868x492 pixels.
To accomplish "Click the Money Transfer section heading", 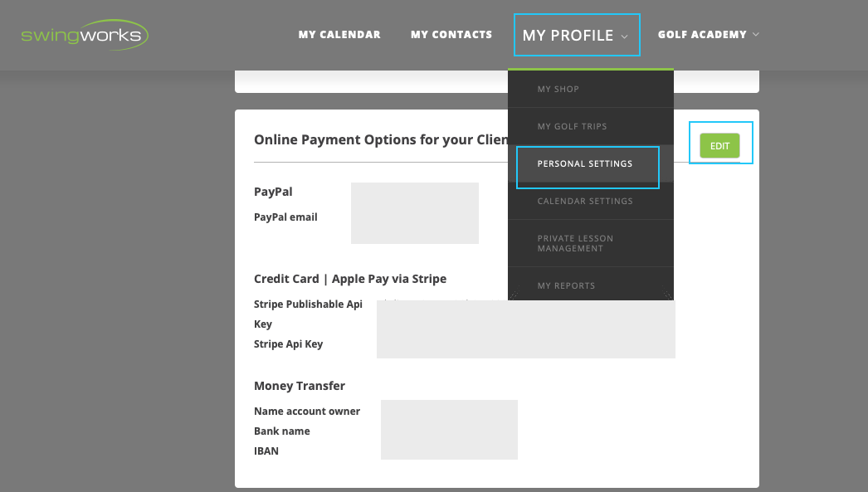I will 299,386.
